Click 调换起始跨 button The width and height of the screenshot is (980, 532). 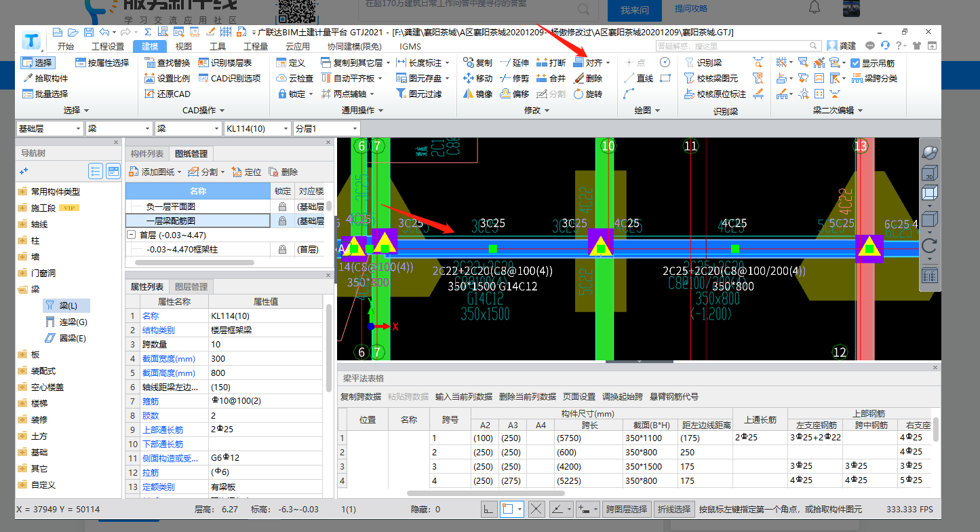tap(623, 396)
